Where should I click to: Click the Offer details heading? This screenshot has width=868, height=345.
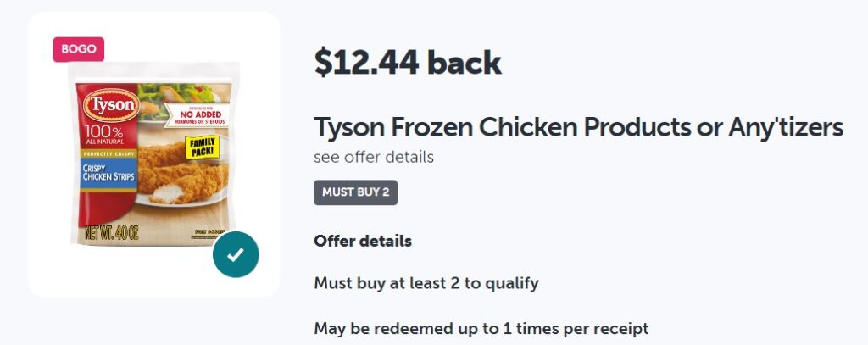click(363, 241)
